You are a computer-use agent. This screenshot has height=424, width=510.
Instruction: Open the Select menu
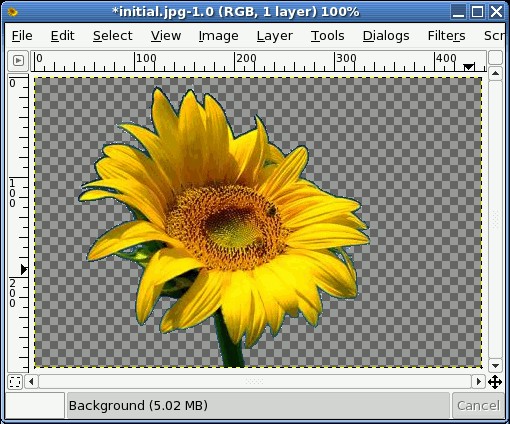coord(113,36)
